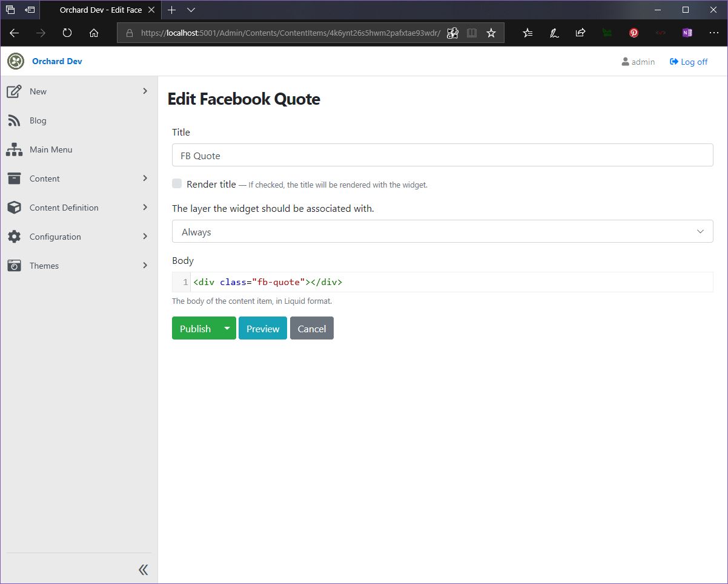Viewport: 728px width, 584px height.
Task: Open the layer dropdown showing Always
Action: (x=442, y=231)
